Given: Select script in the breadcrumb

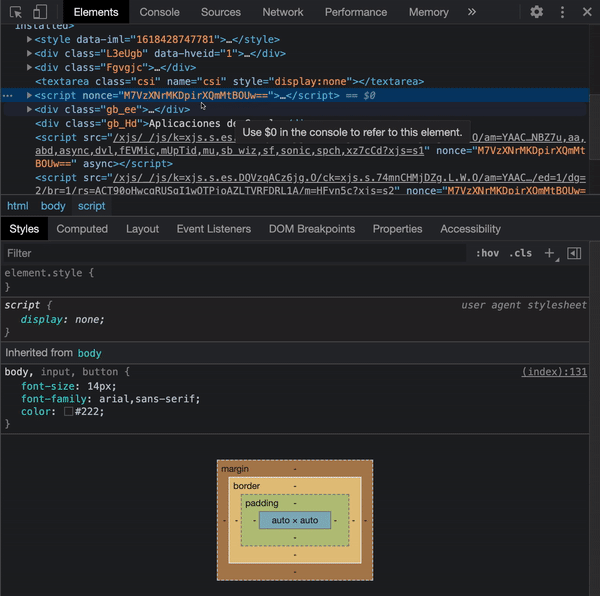Looking at the screenshot, I should 91,206.
